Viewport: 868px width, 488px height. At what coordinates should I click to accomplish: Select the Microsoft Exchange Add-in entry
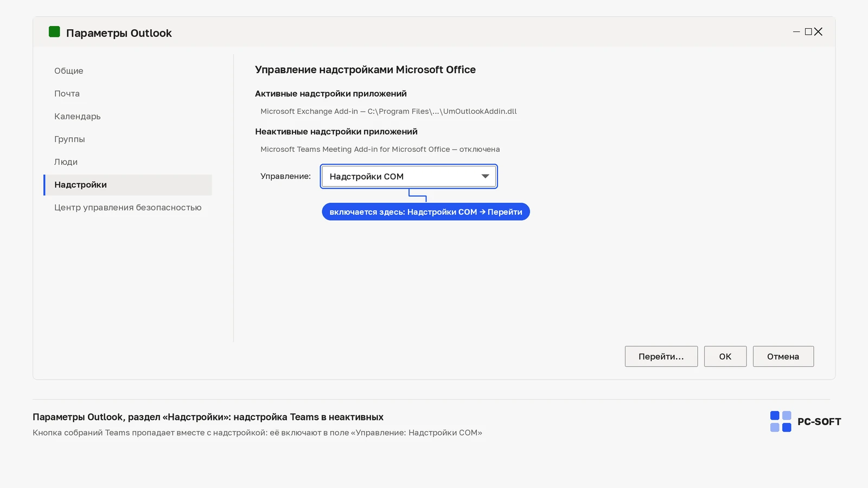coord(388,111)
